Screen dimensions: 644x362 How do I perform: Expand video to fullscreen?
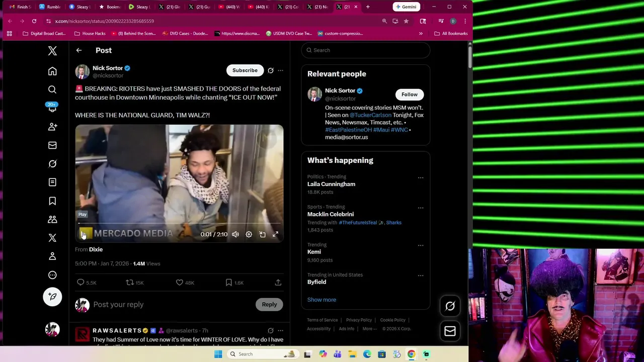click(x=275, y=234)
